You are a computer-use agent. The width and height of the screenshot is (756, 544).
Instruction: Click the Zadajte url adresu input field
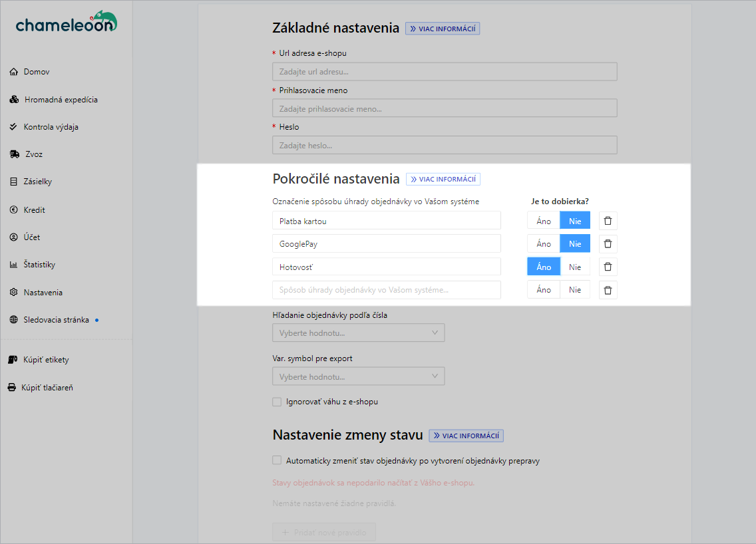tap(444, 71)
